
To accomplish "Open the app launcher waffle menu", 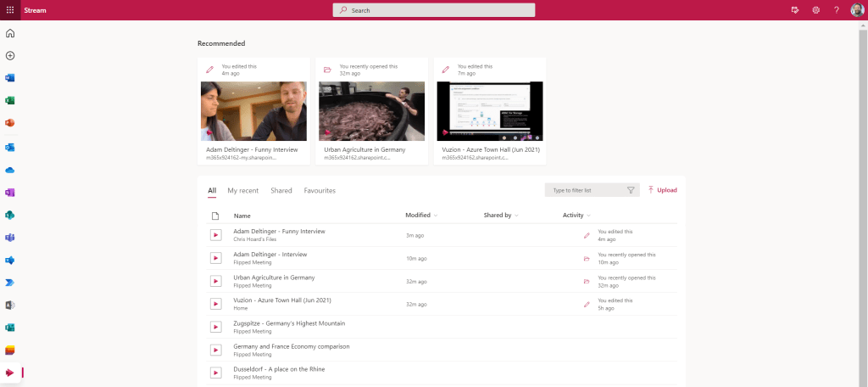I will click(x=10, y=10).
